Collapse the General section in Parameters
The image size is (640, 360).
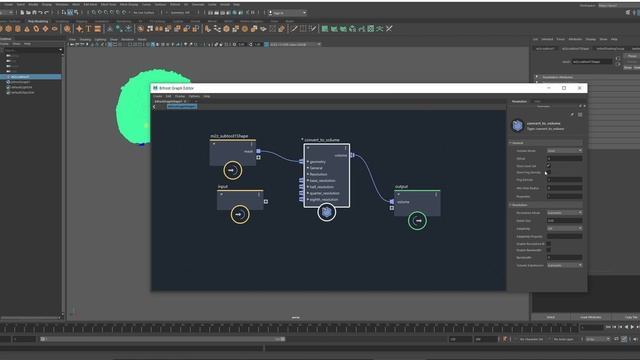pyautogui.click(x=510, y=143)
